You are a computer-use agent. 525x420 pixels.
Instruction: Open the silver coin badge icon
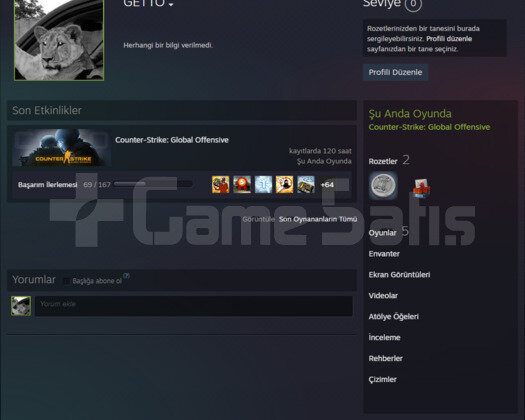tap(383, 186)
